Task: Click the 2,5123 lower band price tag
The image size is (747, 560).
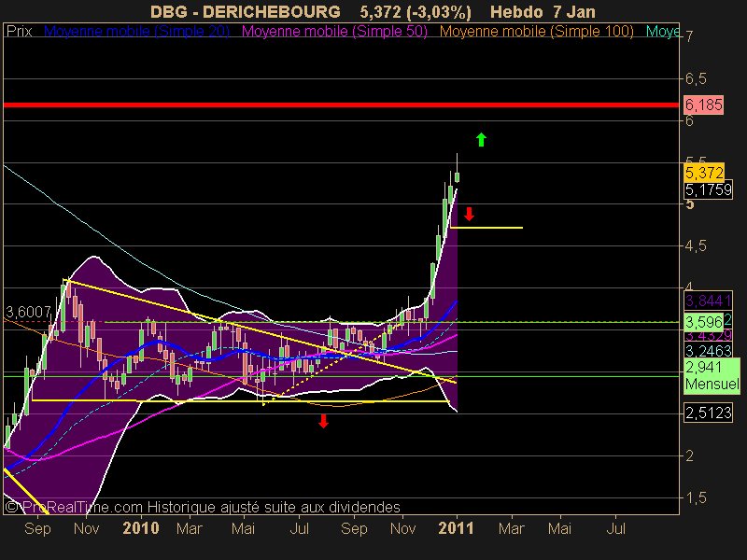Action: click(x=708, y=413)
